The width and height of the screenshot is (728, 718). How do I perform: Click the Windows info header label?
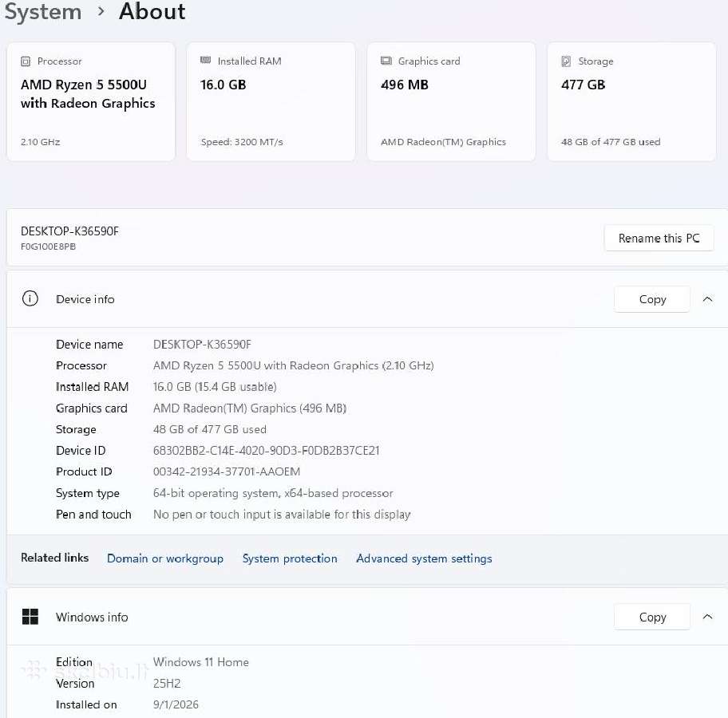coord(92,617)
